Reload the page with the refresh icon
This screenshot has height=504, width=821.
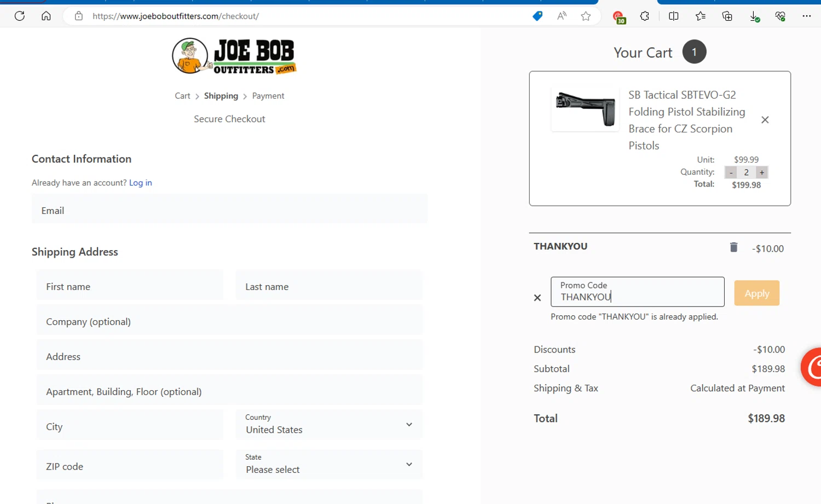coord(20,16)
